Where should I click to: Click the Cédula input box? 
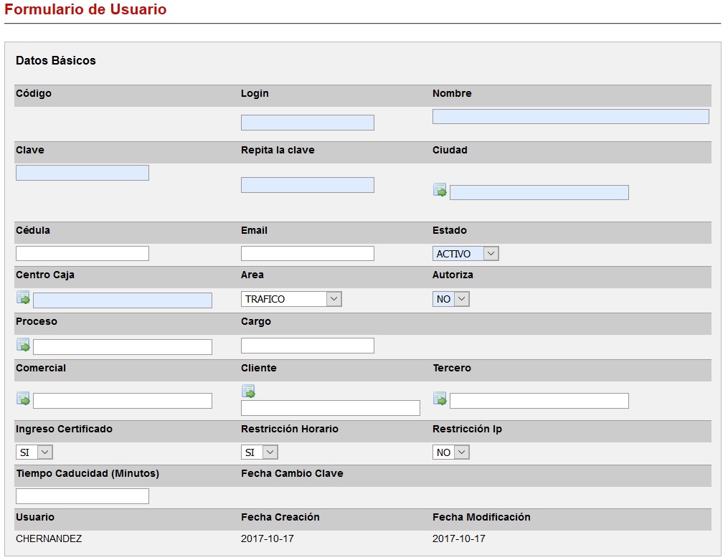(x=82, y=253)
